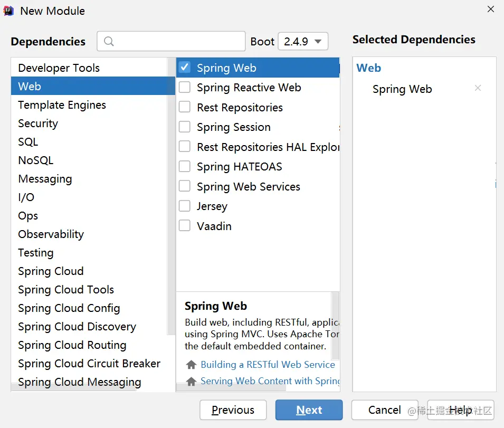Open the NoSQL dependency category
The height and width of the screenshot is (428, 504).
pos(35,160)
